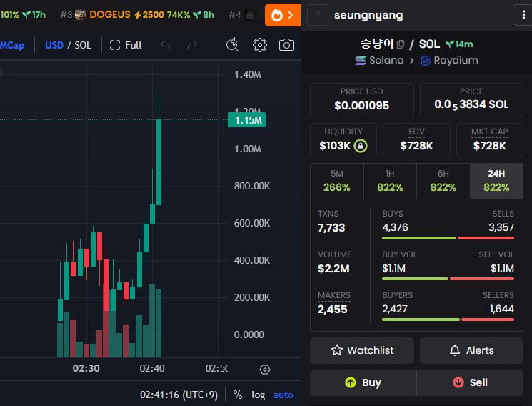Viewport: 532px width, 406px height.
Task: Click the PRICE USD $0.001095 box
Action: [x=361, y=100]
